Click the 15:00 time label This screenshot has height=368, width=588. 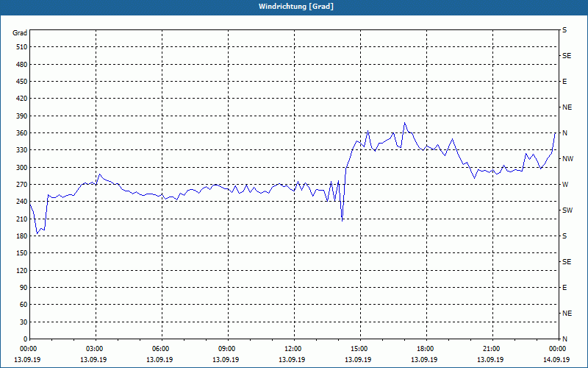(x=361, y=349)
